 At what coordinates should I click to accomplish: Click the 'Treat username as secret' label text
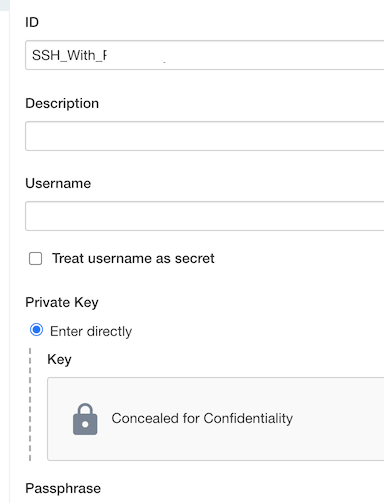click(133, 258)
